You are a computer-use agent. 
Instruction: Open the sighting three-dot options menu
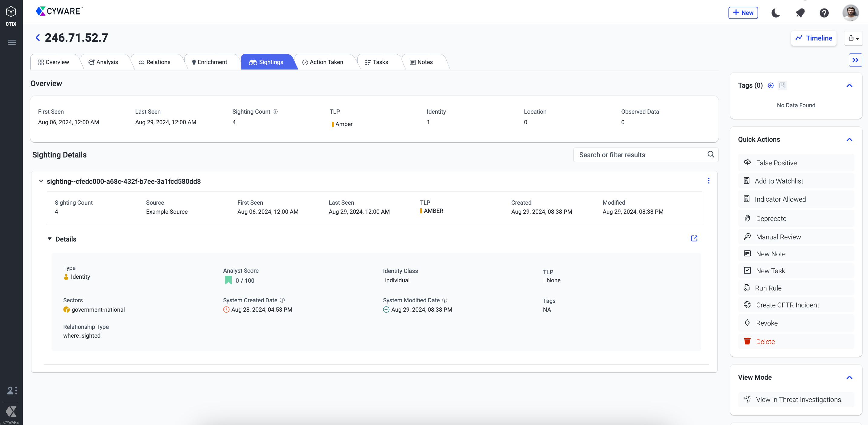pos(709,181)
